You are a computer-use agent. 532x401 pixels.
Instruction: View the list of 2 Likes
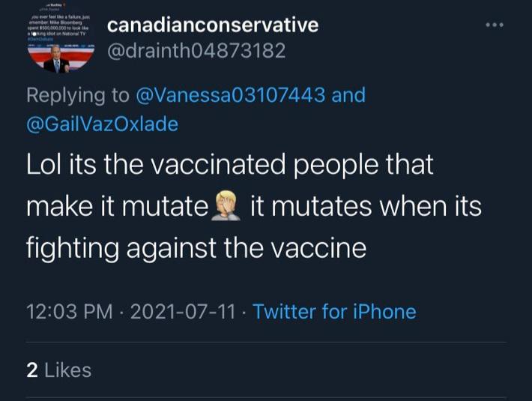click(58, 370)
